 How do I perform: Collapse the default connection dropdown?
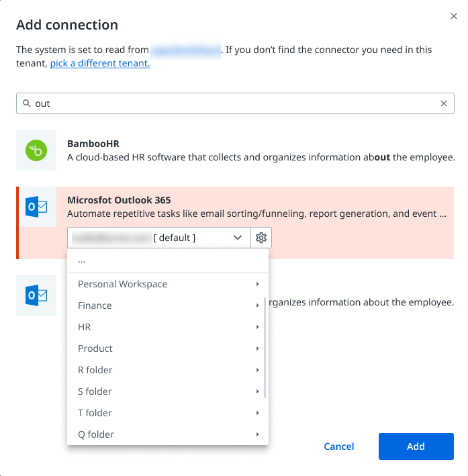238,238
